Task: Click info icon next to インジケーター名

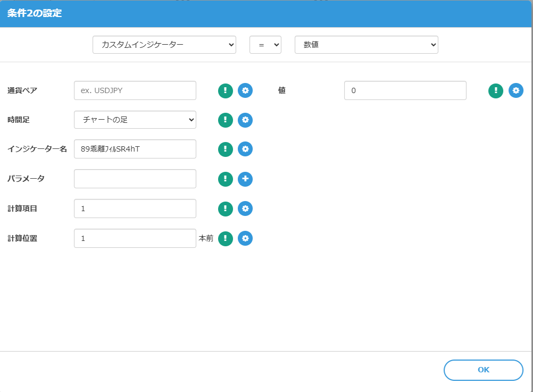Action: tap(226, 149)
